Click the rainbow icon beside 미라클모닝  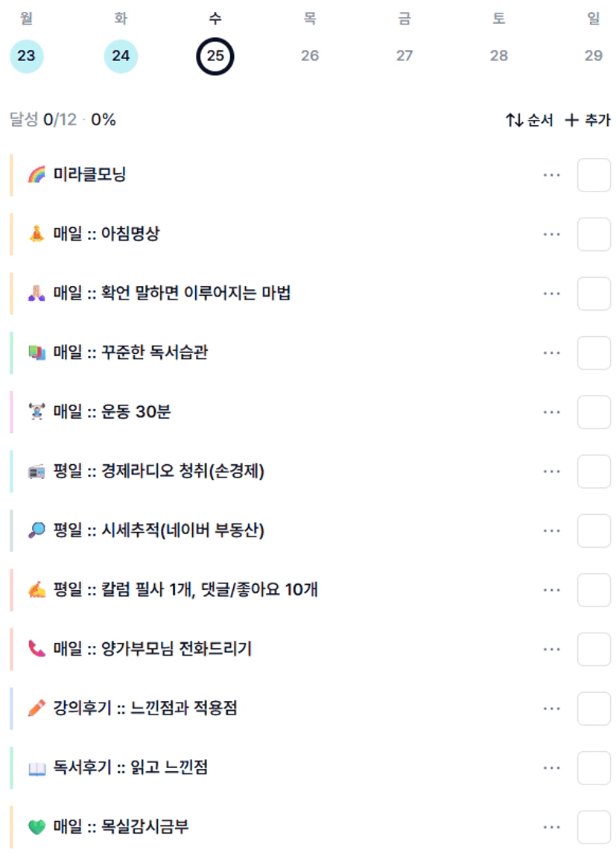[36, 175]
